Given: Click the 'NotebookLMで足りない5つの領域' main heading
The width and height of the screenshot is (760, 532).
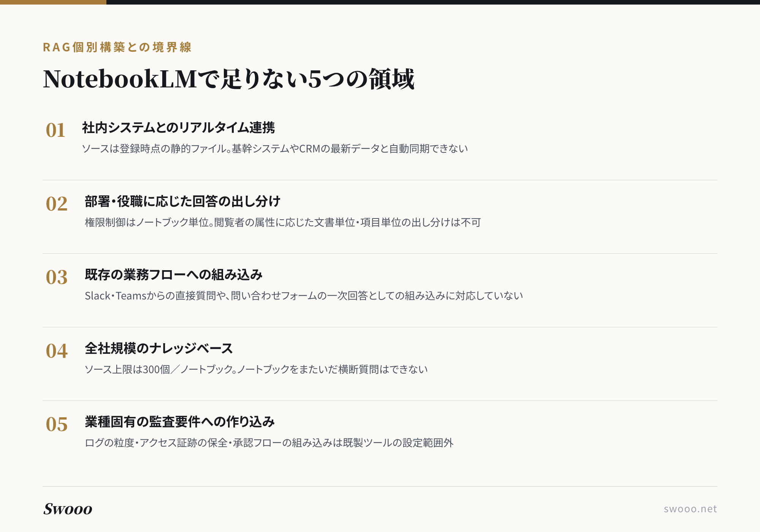Looking at the screenshot, I should [x=229, y=79].
